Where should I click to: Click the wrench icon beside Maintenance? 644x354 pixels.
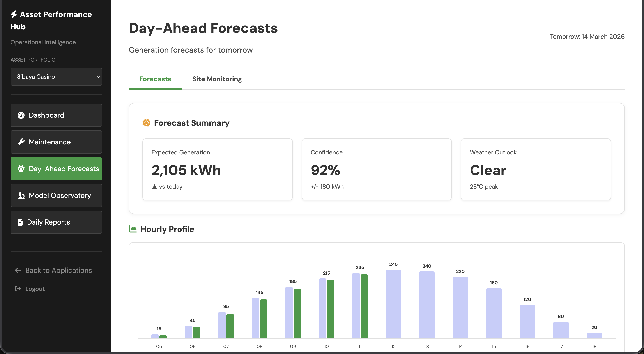point(21,142)
